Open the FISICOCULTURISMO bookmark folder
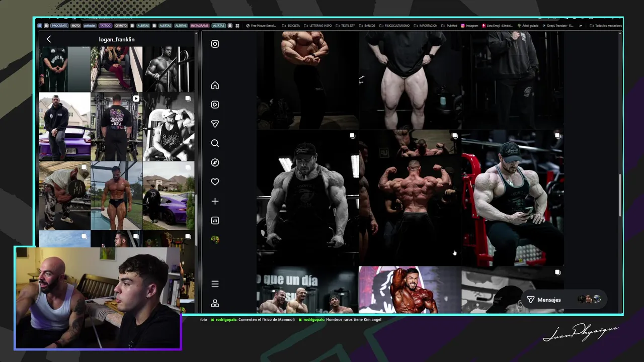 394,26
